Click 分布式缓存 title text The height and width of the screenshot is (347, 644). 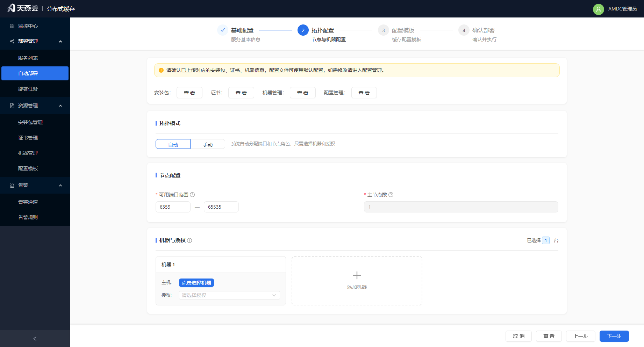(x=61, y=9)
